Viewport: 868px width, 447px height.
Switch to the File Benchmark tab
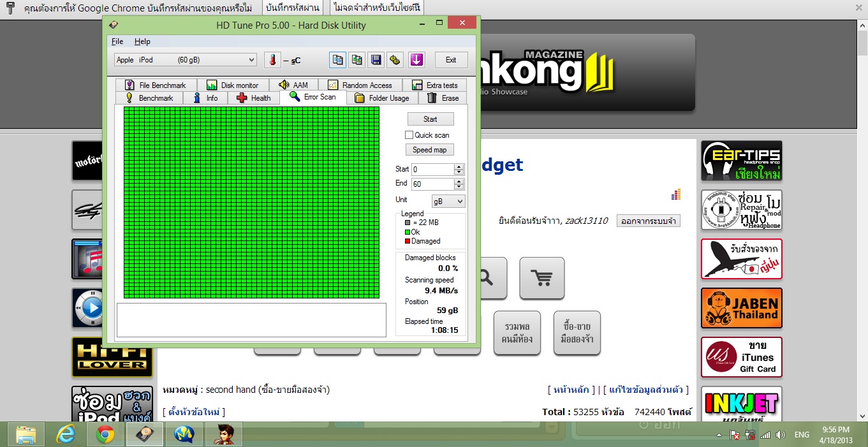(x=156, y=85)
